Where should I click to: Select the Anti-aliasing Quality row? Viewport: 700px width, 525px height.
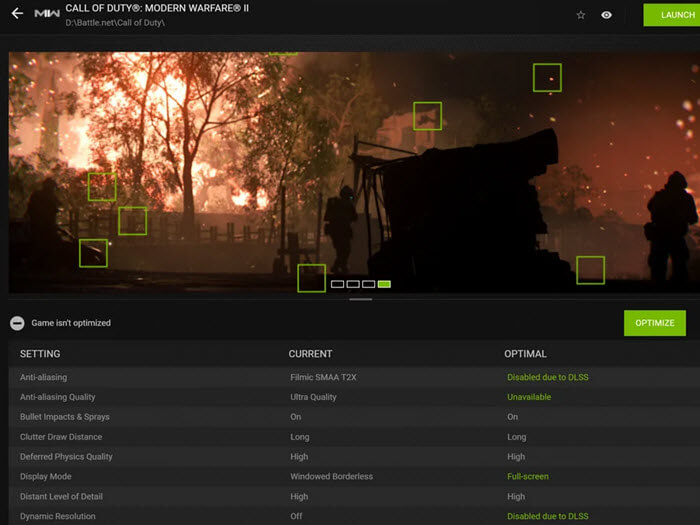354,397
